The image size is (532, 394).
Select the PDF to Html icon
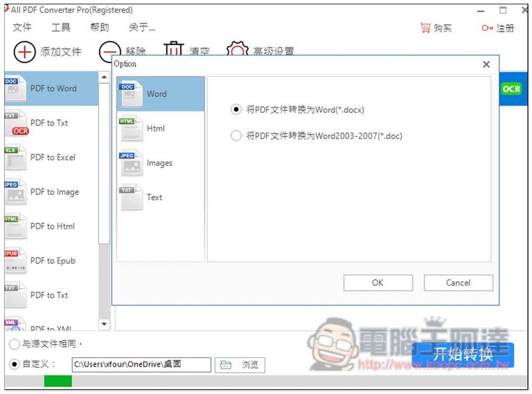pos(15,227)
